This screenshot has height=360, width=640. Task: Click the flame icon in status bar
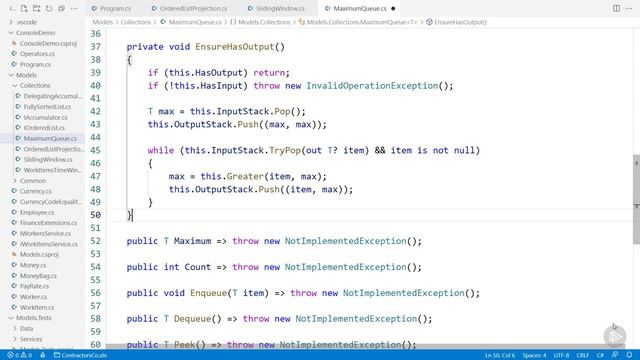(x=42, y=355)
